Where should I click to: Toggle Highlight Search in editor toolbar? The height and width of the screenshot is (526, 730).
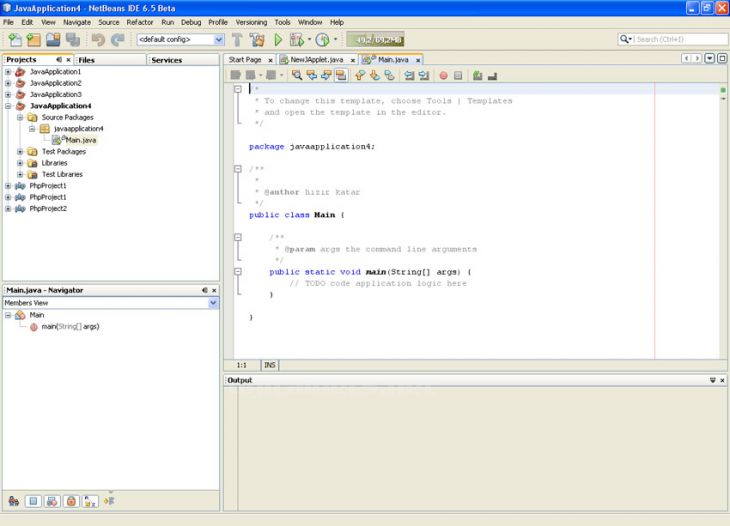[341, 75]
